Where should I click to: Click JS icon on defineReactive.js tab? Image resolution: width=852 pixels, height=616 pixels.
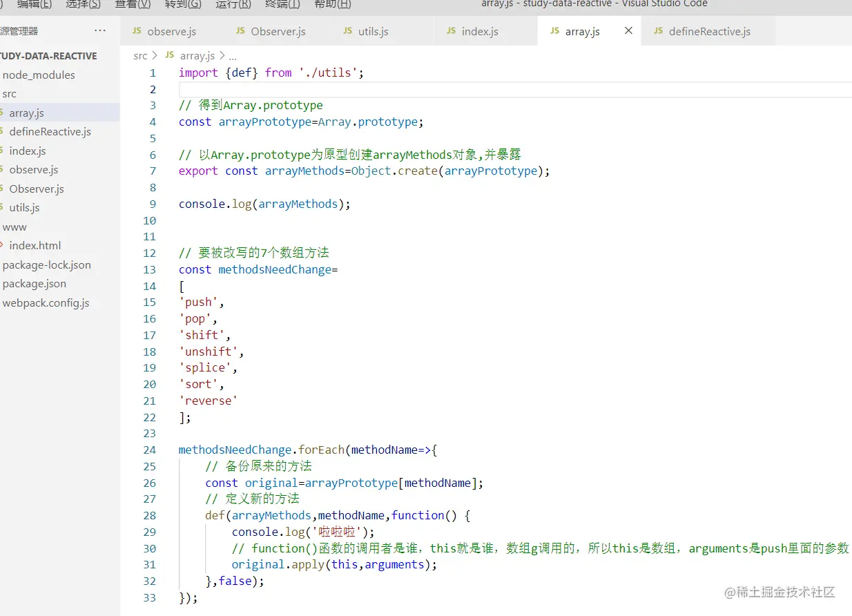click(658, 31)
